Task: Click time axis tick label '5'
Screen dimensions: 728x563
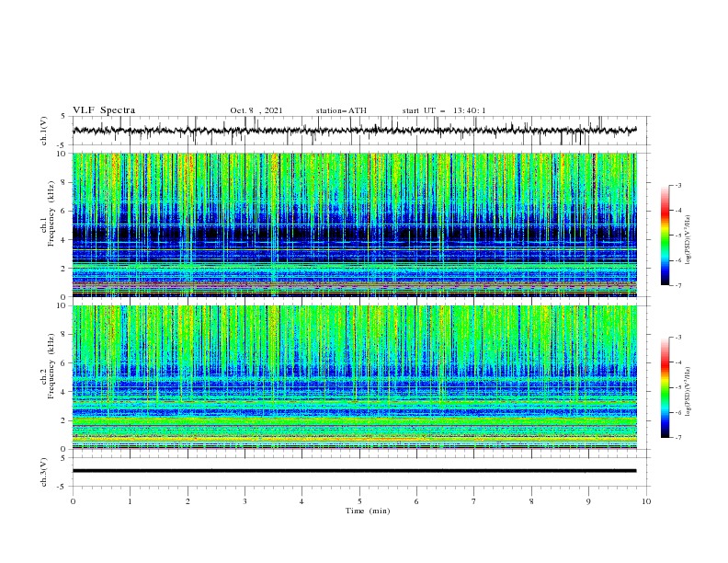Action: [359, 501]
